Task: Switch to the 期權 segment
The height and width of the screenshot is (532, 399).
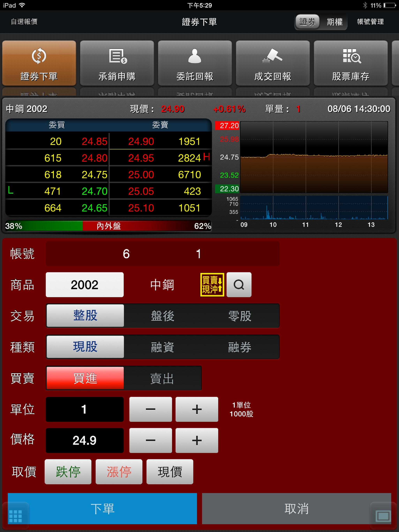Action: [x=335, y=22]
